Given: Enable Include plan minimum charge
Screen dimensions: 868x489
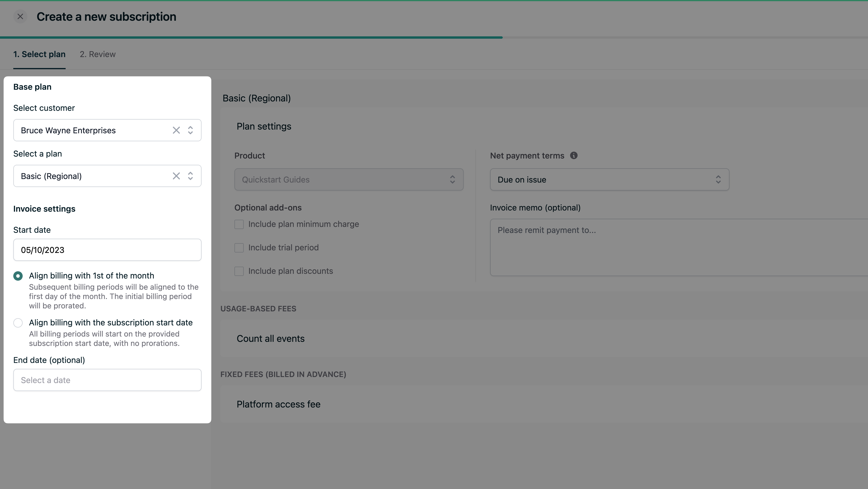Looking at the screenshot, I should (x=239, y=224).
